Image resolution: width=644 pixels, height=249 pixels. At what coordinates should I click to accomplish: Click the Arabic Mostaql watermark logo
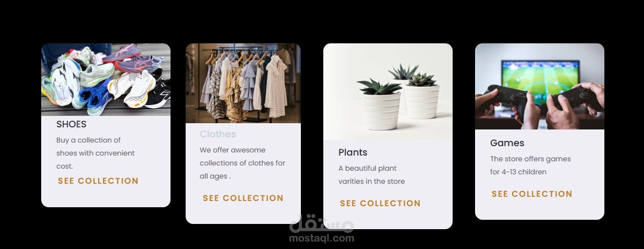point(322,223)
